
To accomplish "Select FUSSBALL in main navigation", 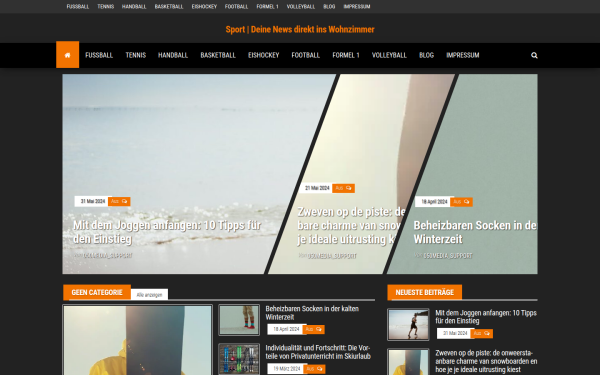I will click(99, 55).
